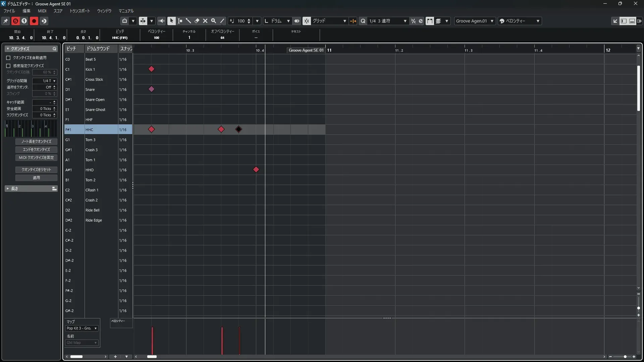Select the Zoom magnifier tool
Image resolution: width=644 pixels, height=362 pixels.
[214, 21]
